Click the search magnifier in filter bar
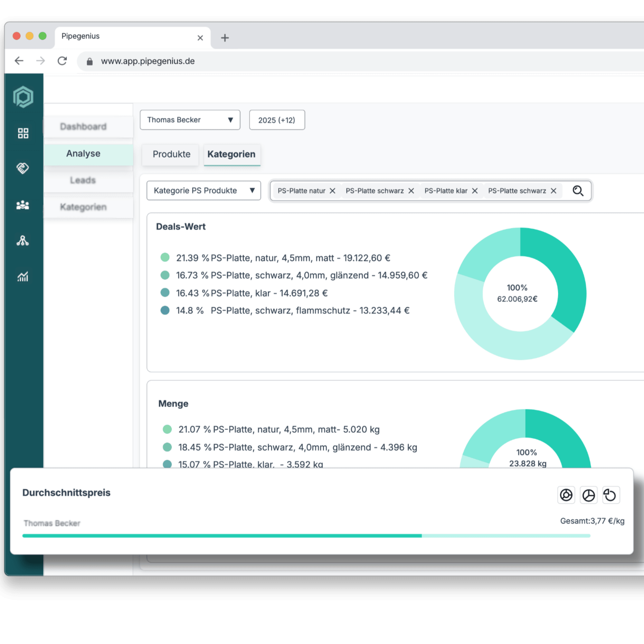644x644 pixels. [x=578, y=191]
